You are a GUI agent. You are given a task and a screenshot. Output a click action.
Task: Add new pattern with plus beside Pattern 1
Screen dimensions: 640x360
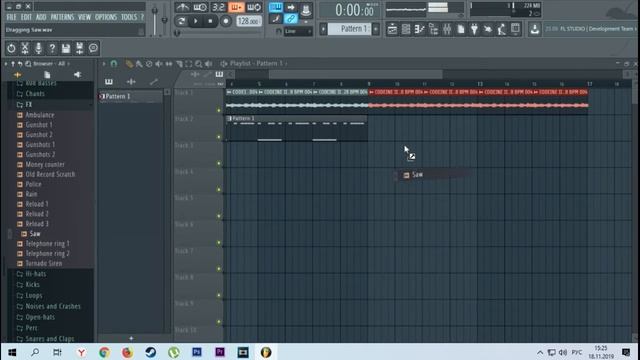tap(376, 29)
